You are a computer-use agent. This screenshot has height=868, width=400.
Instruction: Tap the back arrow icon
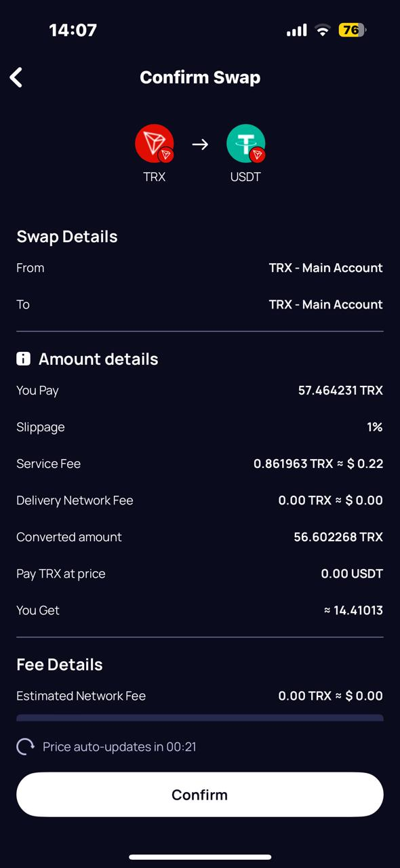point(16,77)
